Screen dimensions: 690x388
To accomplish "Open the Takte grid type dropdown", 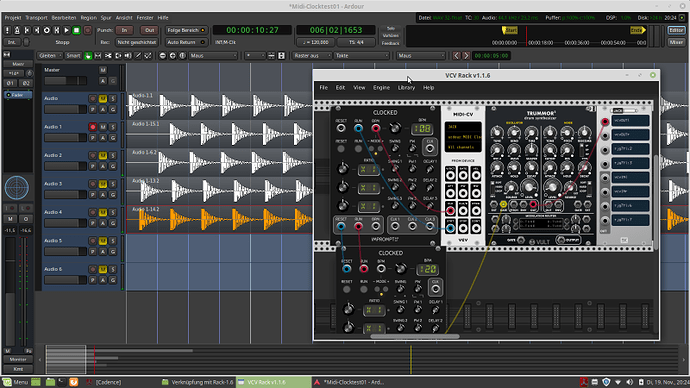I will click(362, 56).
